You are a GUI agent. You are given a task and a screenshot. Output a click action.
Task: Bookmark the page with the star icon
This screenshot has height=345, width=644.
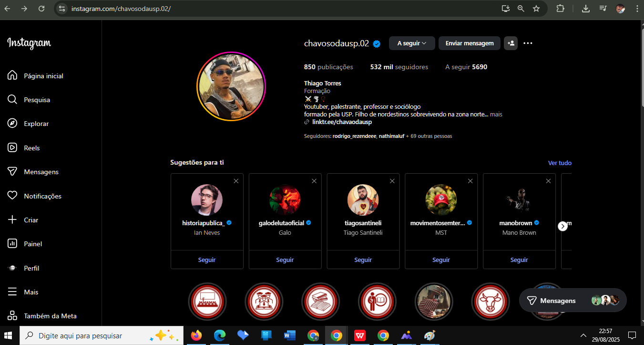click(536, 9)
